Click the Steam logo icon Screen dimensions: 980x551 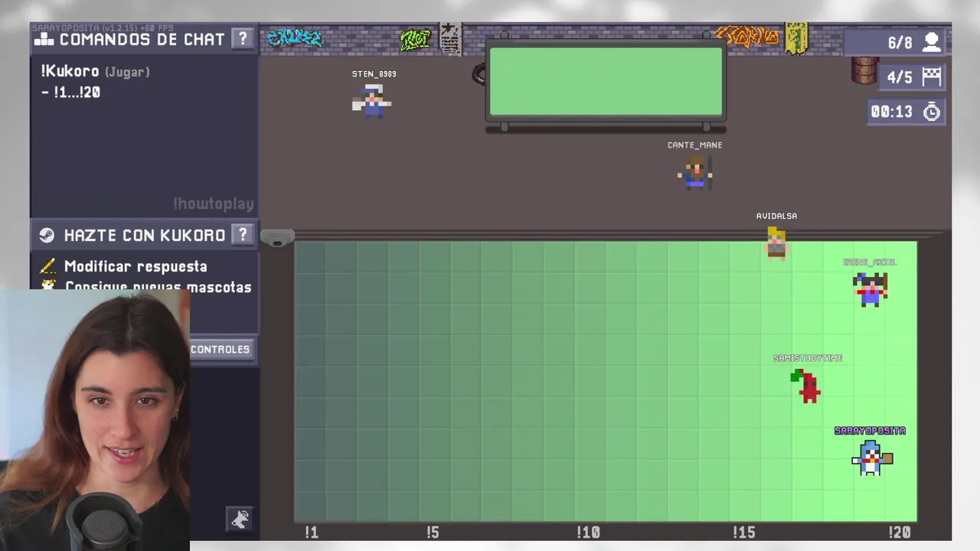point(47,235)
